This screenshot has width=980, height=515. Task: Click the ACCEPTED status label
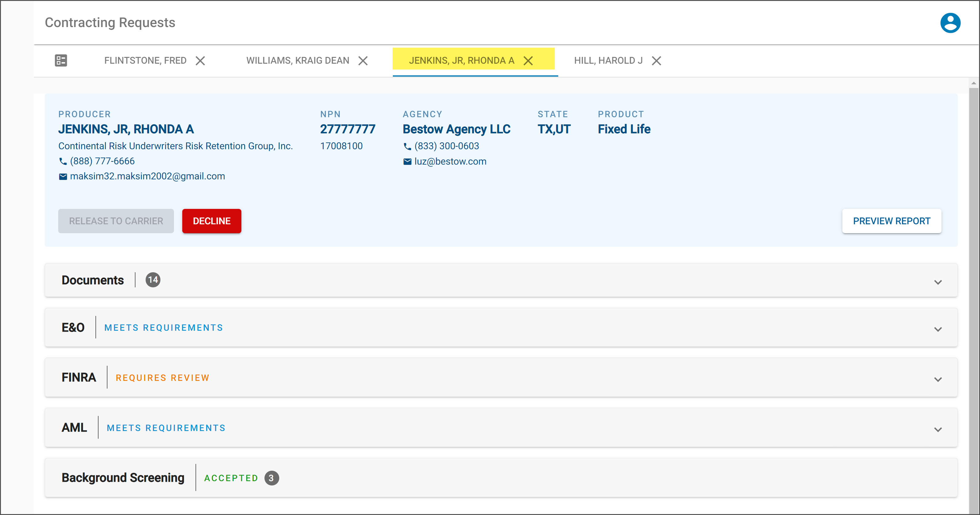pyautogui.click(x=231, y=478)
